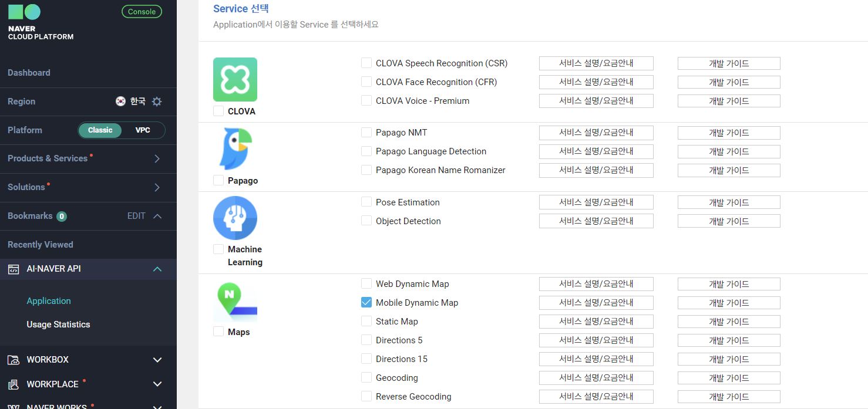Viewport: 868px width, 409px height.
Task: Check the Papago group checkbox
Action: (x=218, y=180)
